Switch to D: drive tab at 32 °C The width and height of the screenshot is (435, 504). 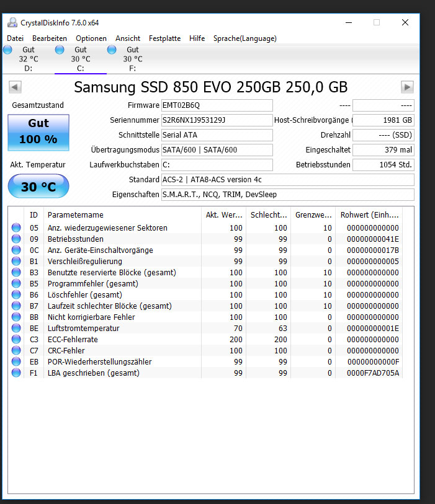coord(29,59)
